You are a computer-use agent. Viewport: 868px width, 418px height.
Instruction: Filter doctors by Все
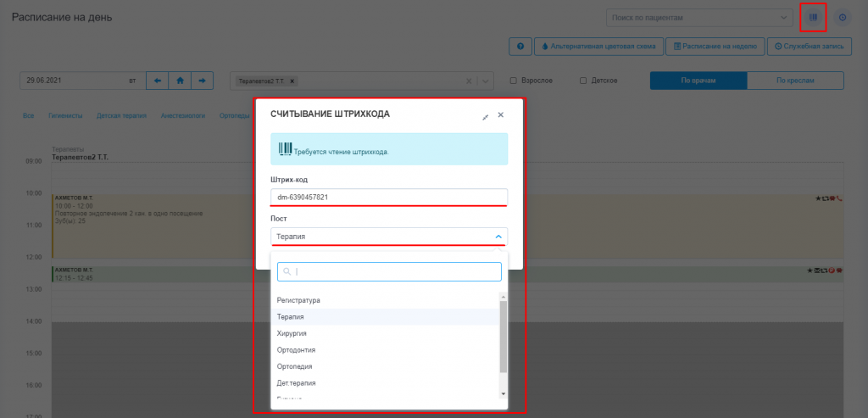pos(29,116)
